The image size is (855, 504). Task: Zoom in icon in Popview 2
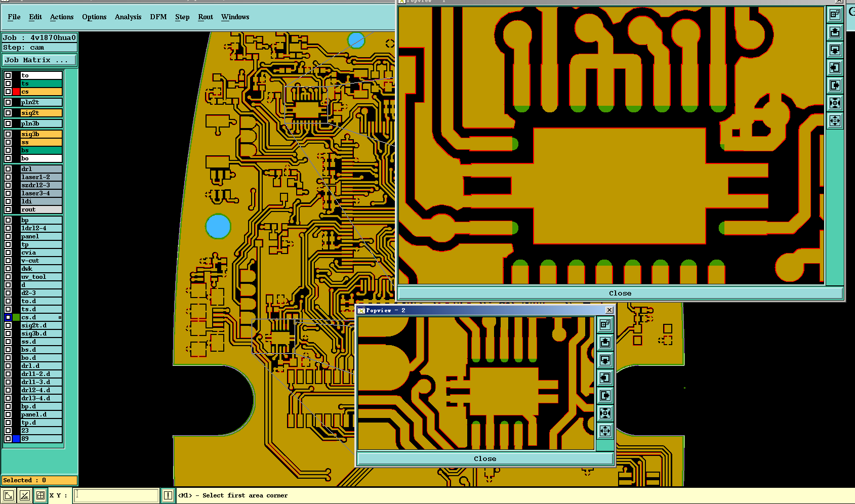[605, 413]
